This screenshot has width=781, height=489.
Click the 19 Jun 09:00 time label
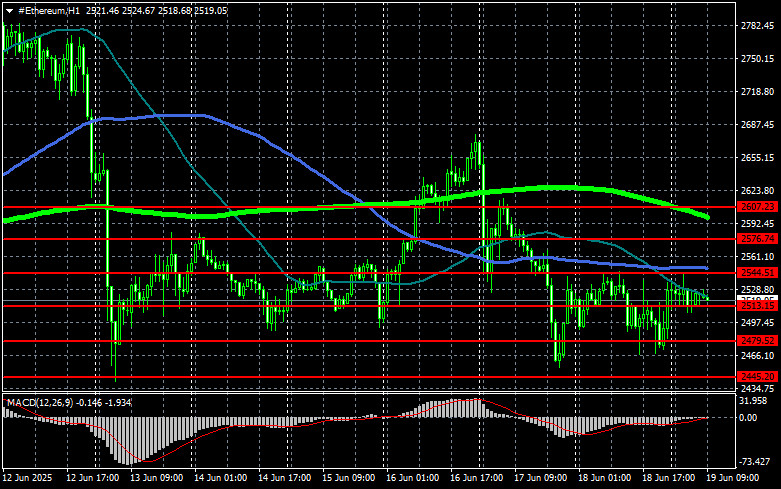point(733,478)
